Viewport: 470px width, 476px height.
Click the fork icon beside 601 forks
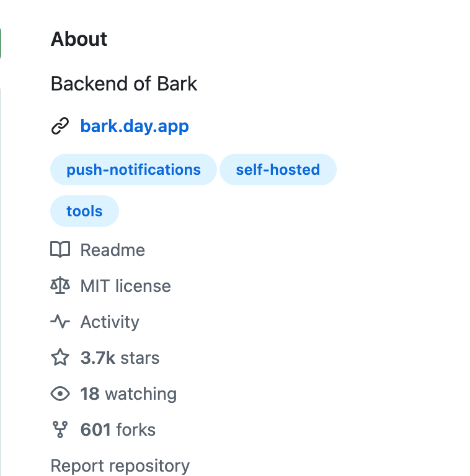[60, 430]
